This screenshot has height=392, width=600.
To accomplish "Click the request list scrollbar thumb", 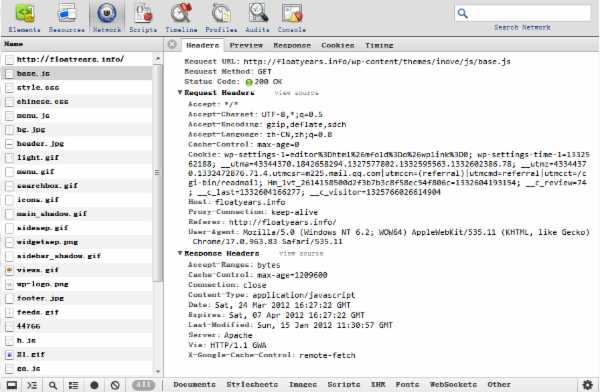I will (157, 173).
